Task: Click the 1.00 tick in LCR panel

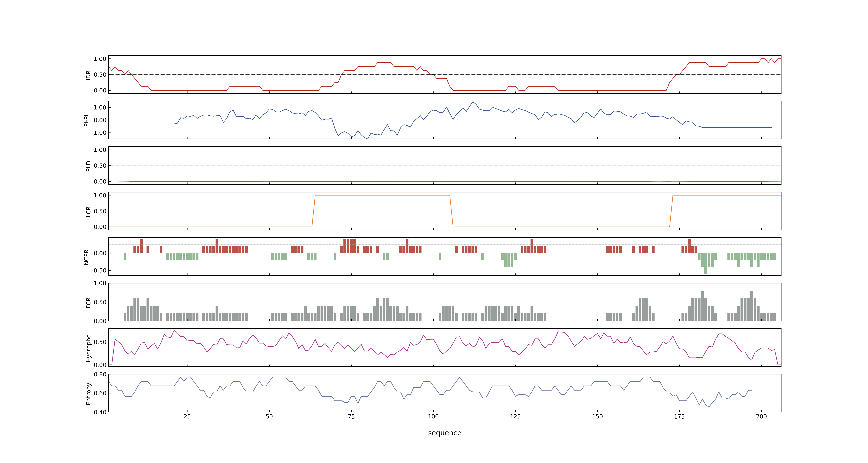Action: pos(100,195)
